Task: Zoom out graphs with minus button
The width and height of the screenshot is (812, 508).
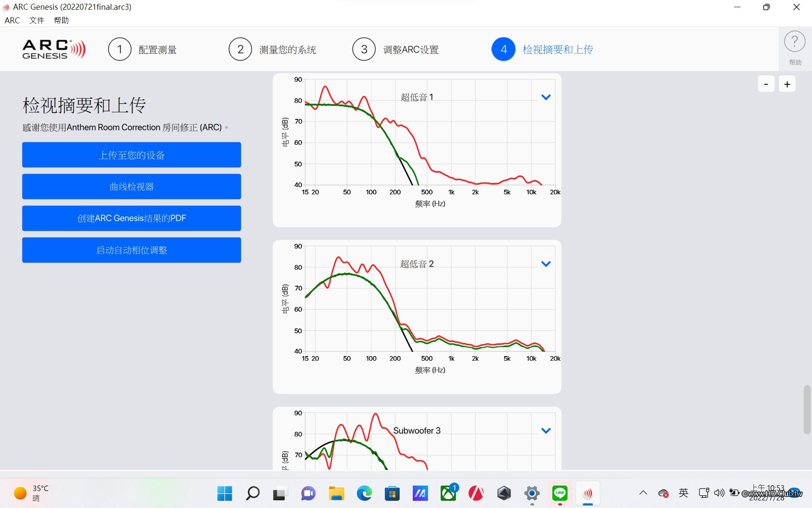Action: tap(766, 84)
